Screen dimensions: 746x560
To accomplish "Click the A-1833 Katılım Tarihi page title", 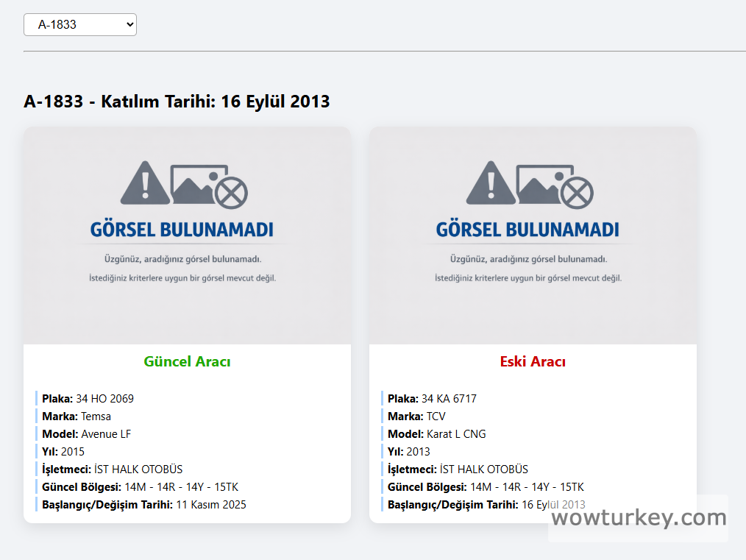I will click(177, 102).
